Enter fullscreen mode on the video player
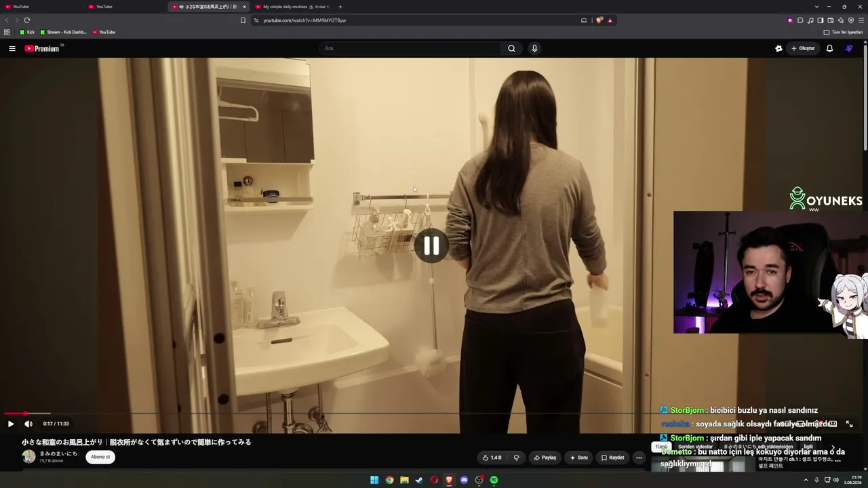This screenshot has width=868, height=488. tap(849, 424)
